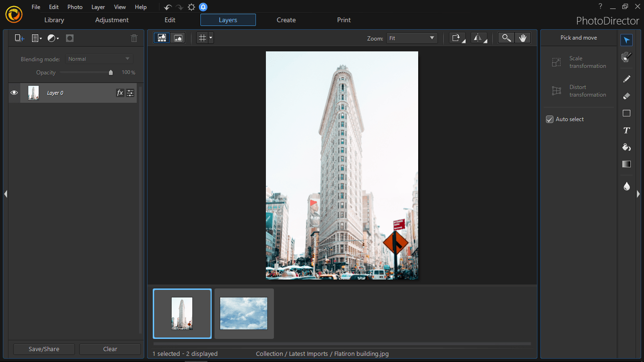Screen dimensions: 644x362
Task: Select the Zoom magnifier tool
Action: [x=506, y=38]
